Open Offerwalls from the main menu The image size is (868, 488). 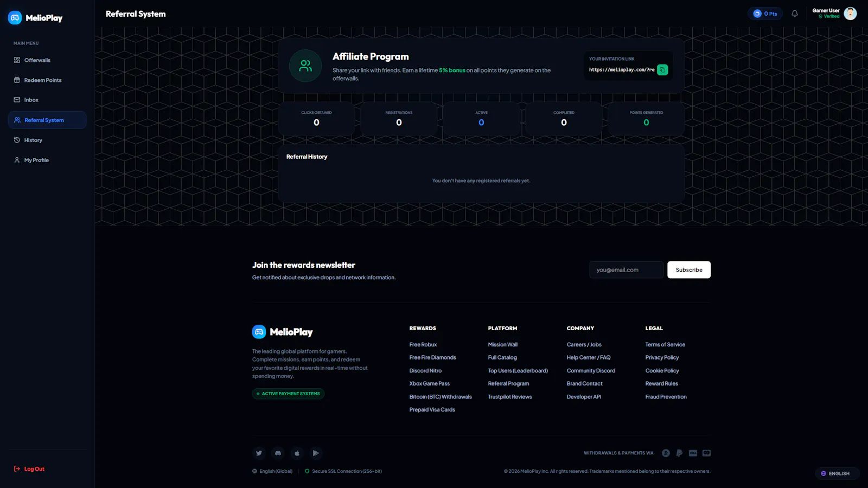(47, 60)
